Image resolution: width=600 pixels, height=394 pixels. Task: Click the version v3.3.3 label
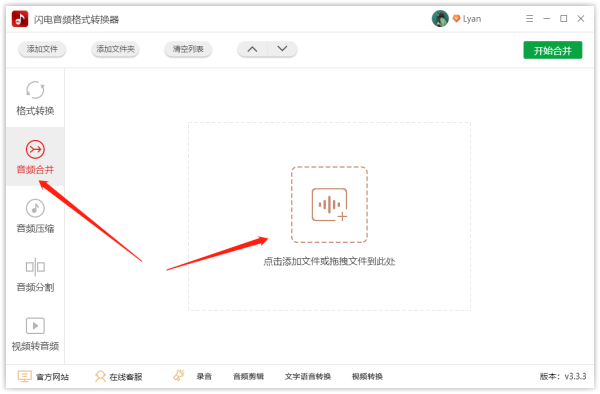coord(563,376)
